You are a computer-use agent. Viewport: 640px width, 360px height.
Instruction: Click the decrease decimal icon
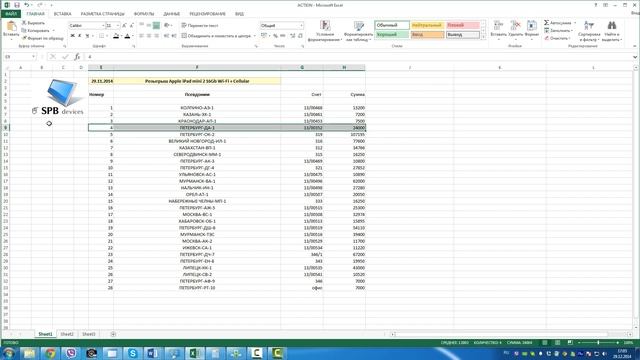point(300,36)
